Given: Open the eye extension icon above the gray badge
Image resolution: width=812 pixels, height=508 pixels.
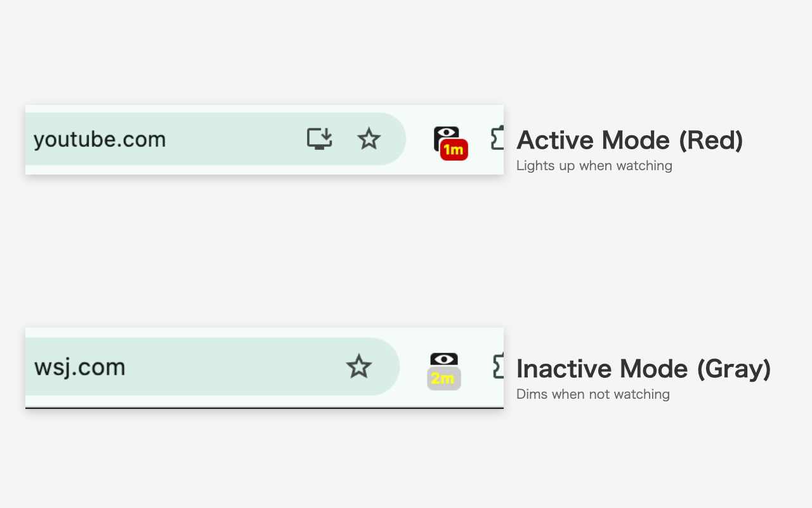Looking at the screenshot, I should point(443,359).
